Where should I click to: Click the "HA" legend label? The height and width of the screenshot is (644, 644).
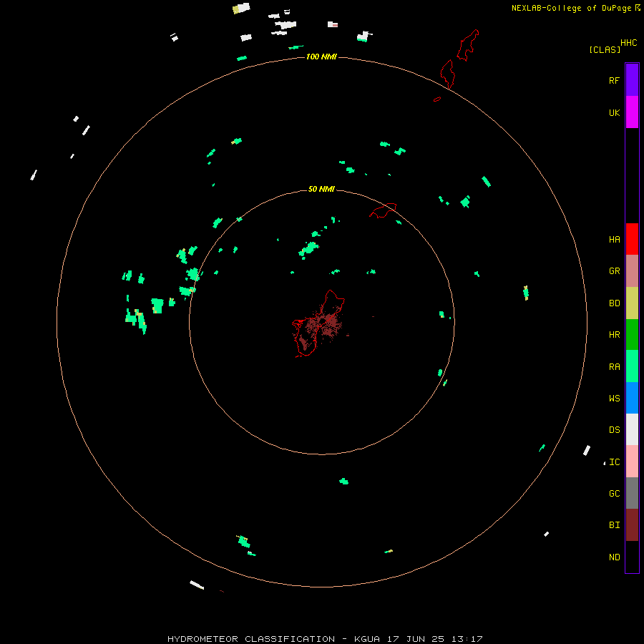click(x=614, y=239)
